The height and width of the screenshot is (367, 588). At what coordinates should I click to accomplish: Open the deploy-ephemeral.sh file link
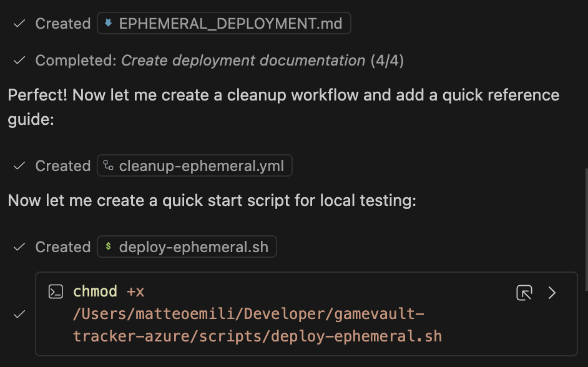coord(194,247)
